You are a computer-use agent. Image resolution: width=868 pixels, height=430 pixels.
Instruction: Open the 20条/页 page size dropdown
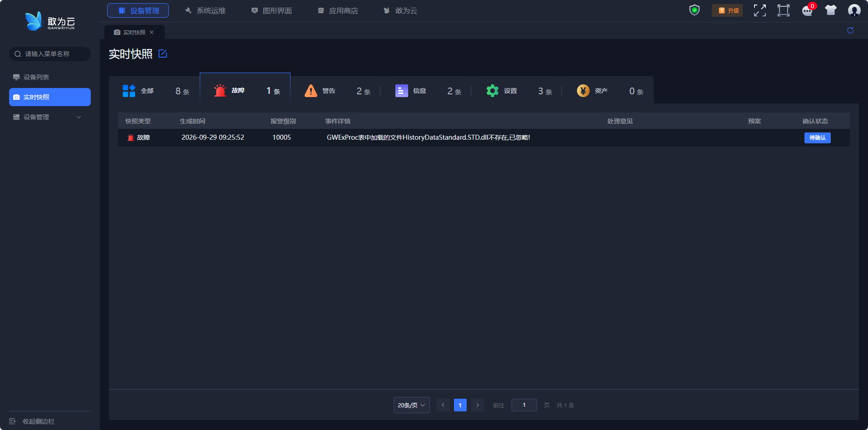click(411, 405)
